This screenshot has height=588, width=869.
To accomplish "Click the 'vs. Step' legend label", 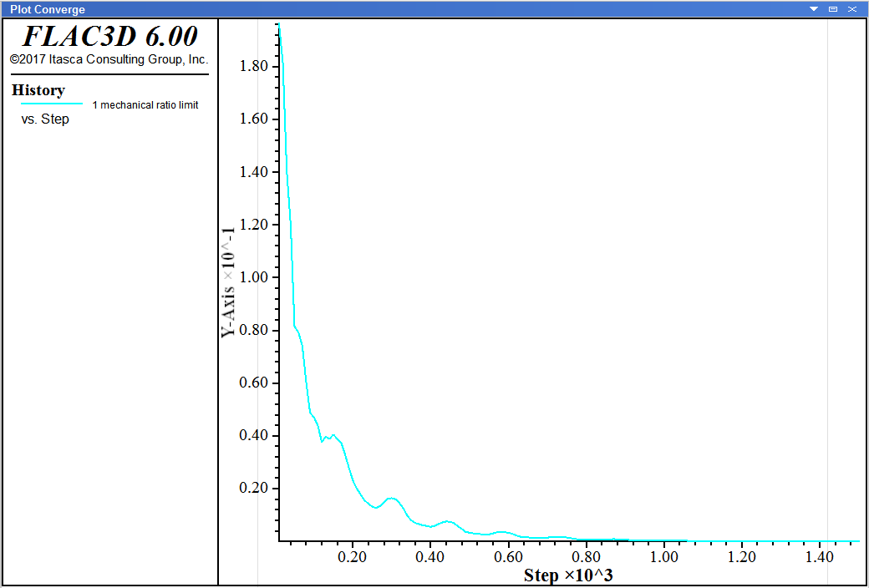I will point(45,119).
